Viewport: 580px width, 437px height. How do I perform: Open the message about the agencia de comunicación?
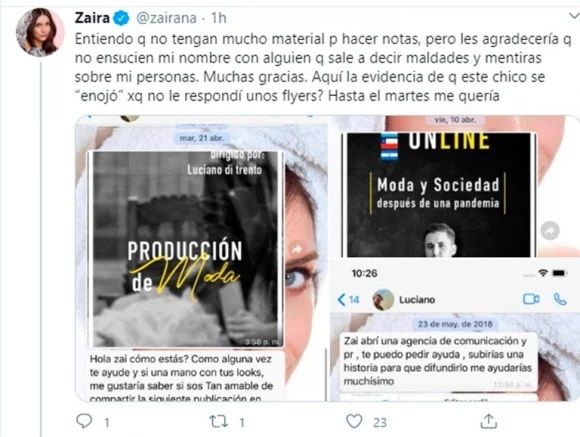pyautogui.click(x=438, y=361)
